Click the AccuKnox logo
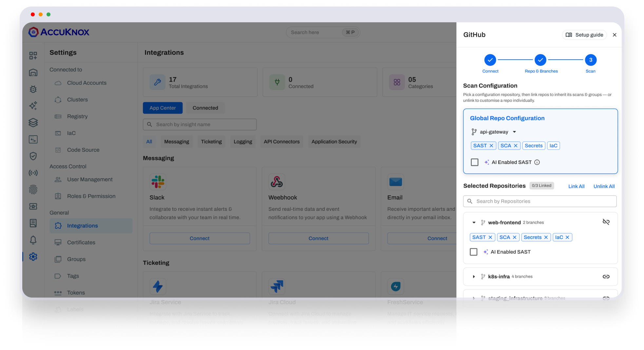Image resolution: width=644 pixels, height=350 pixels. point(59,32)
